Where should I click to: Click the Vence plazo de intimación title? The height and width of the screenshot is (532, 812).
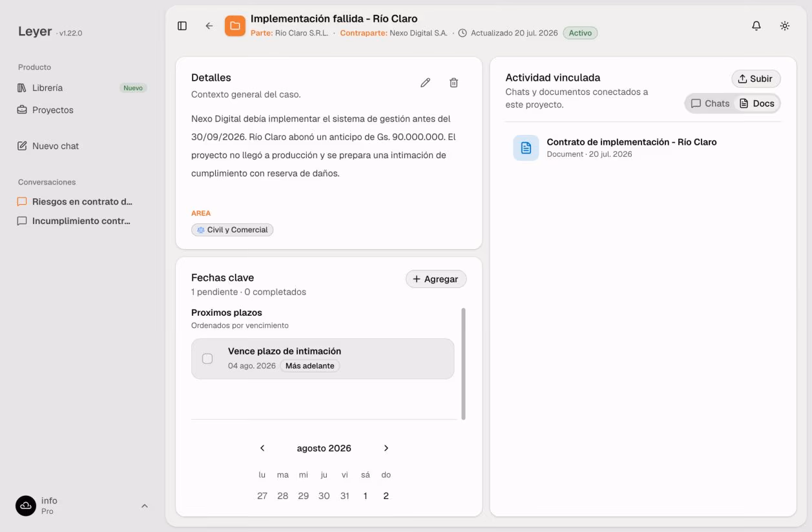point(284,351)
